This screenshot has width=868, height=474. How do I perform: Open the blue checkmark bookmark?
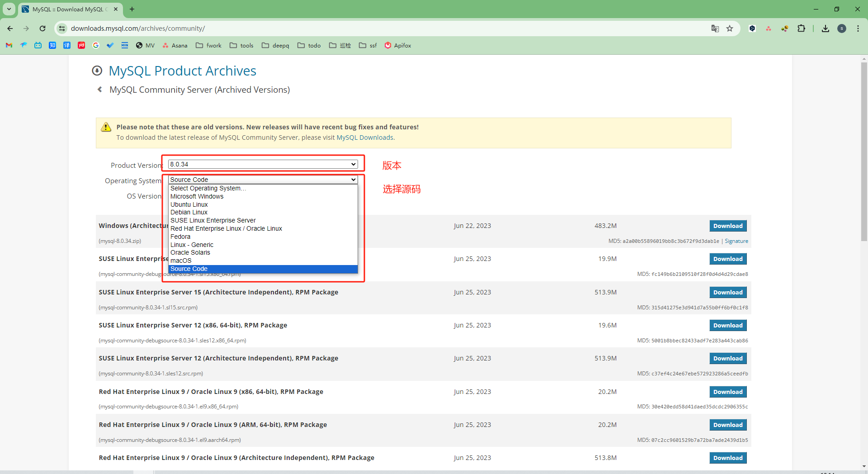[110, 45]
